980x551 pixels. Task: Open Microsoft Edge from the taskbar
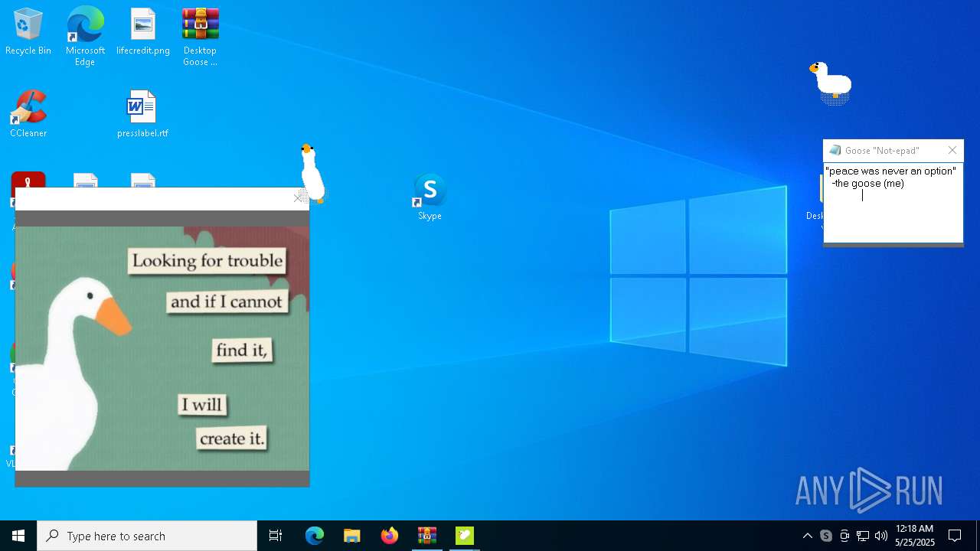coord(315,536)
